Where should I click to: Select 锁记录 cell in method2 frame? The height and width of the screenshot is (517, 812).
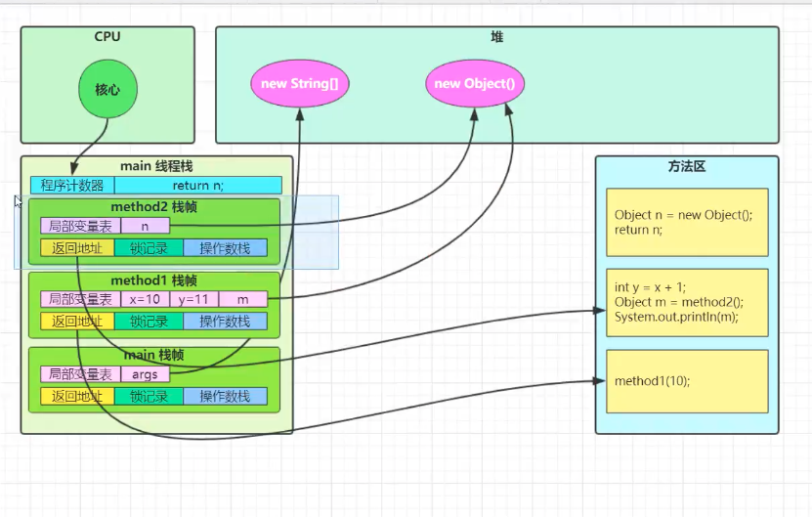click(x=149, y=248)
